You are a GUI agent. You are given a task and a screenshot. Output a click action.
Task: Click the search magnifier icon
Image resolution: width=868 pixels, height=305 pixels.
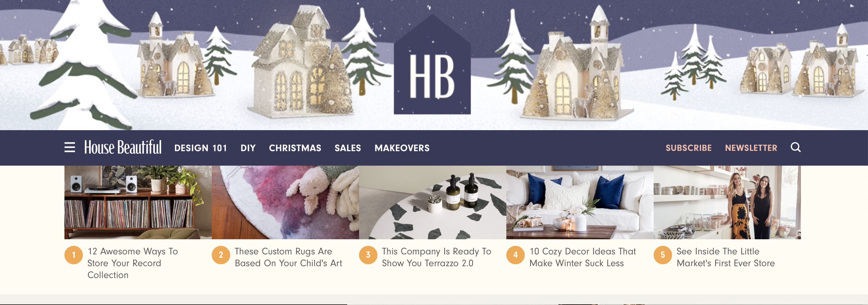pyautogui.click(x=796, y=148)
